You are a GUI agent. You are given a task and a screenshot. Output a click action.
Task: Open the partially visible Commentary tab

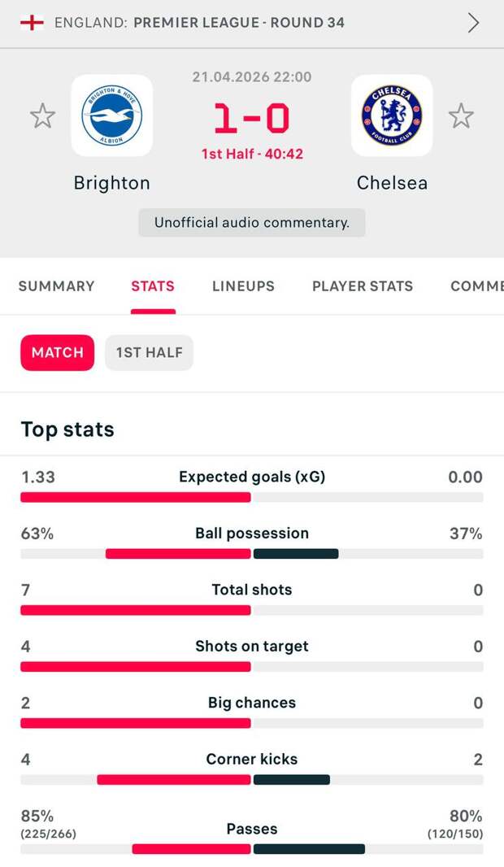coord(477,286)
